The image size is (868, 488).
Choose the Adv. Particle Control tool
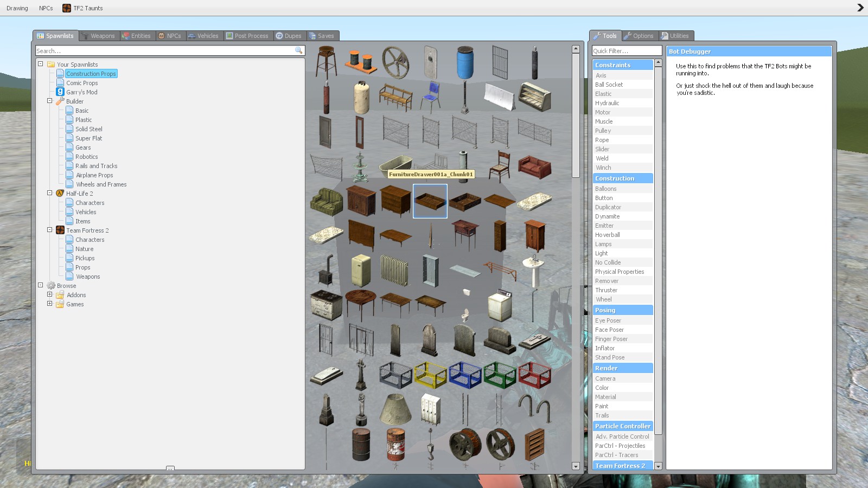point(623,436)
